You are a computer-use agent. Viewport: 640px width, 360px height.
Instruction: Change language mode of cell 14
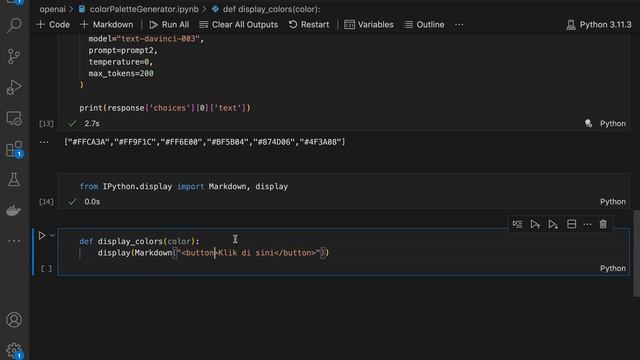(x=613, y=202)
